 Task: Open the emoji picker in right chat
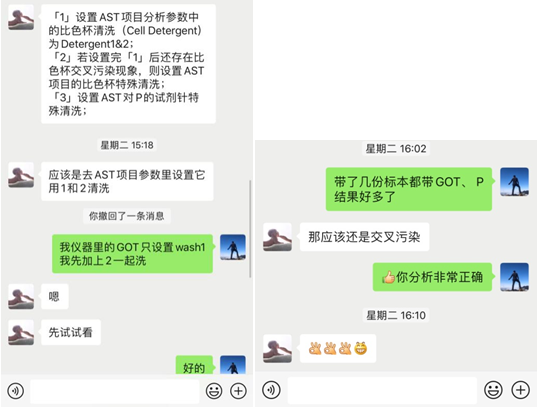[x=493, y=390]
